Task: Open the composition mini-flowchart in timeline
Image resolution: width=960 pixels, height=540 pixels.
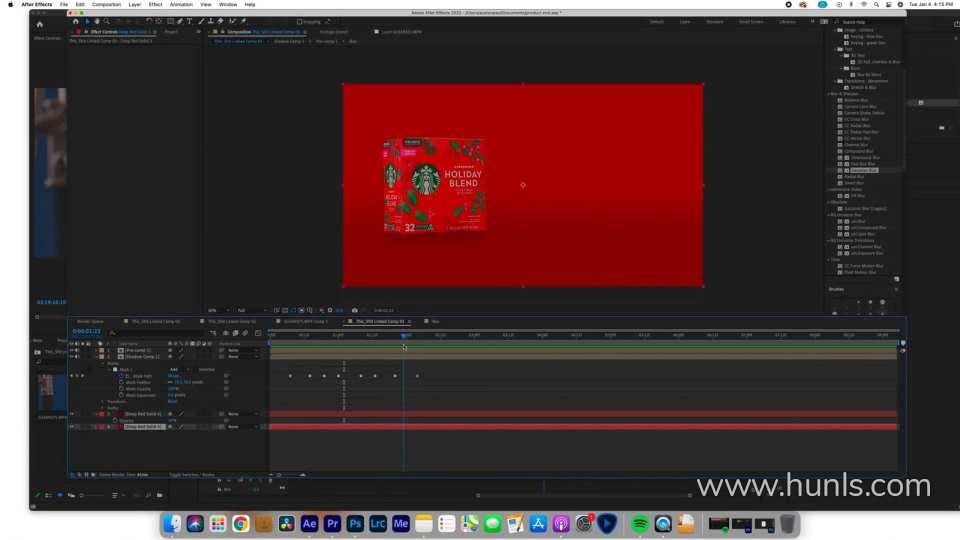Action: [212, 333]
